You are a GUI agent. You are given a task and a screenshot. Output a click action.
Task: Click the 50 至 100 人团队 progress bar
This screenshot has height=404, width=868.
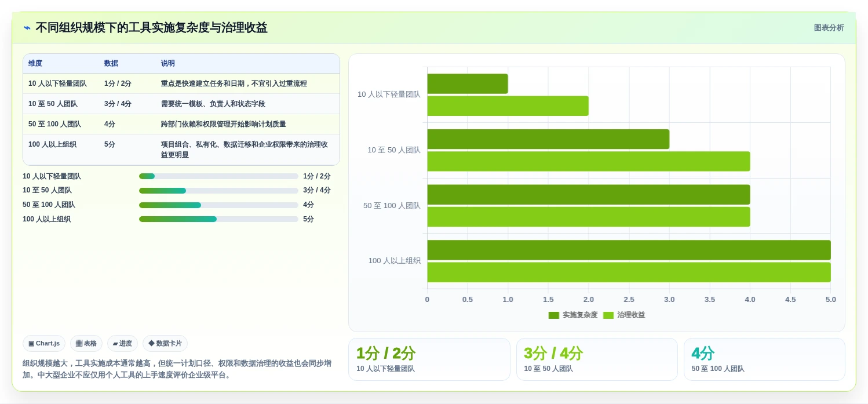(x=218, y=205)
